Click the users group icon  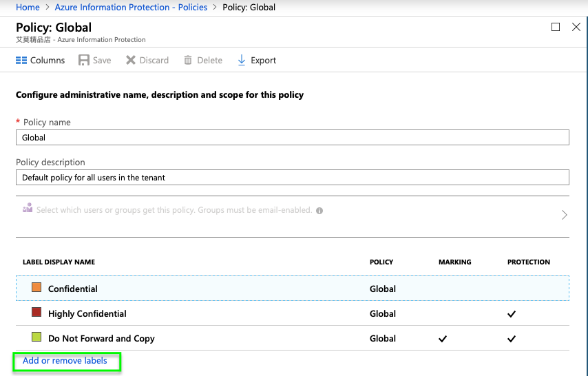coord(28,208)
